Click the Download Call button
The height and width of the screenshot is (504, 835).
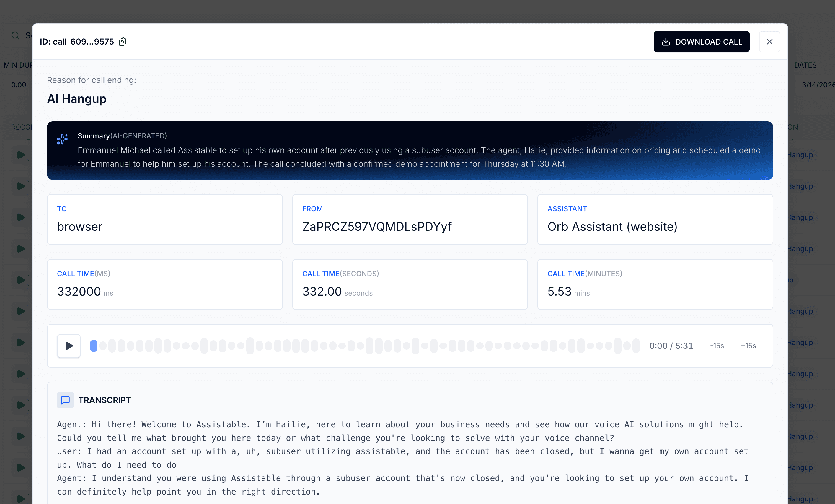pyautogui.click(x=702, y=41)
